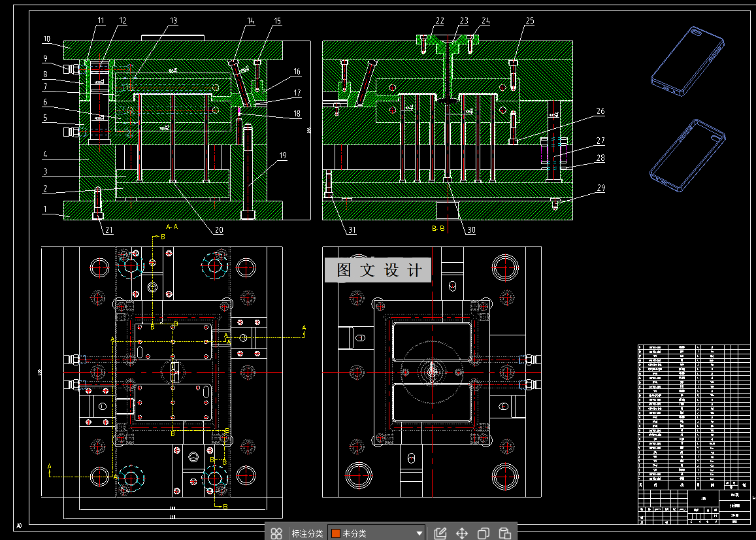
Task: Click part balloon number 22
Action: [440, 20]
